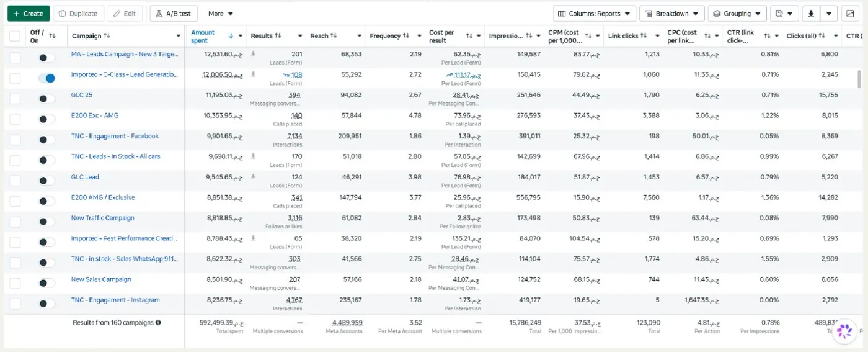Expand the Grouping dropdown
This screenshot has width=868, height=352.
[x=737, y=14]
